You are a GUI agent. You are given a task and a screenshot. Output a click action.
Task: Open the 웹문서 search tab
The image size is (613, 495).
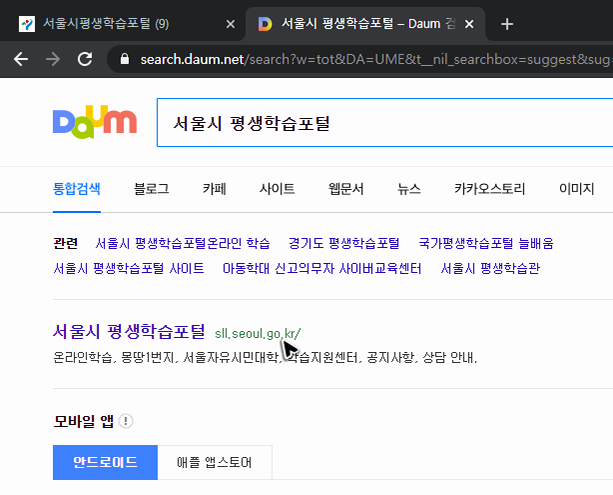[346, 189]
